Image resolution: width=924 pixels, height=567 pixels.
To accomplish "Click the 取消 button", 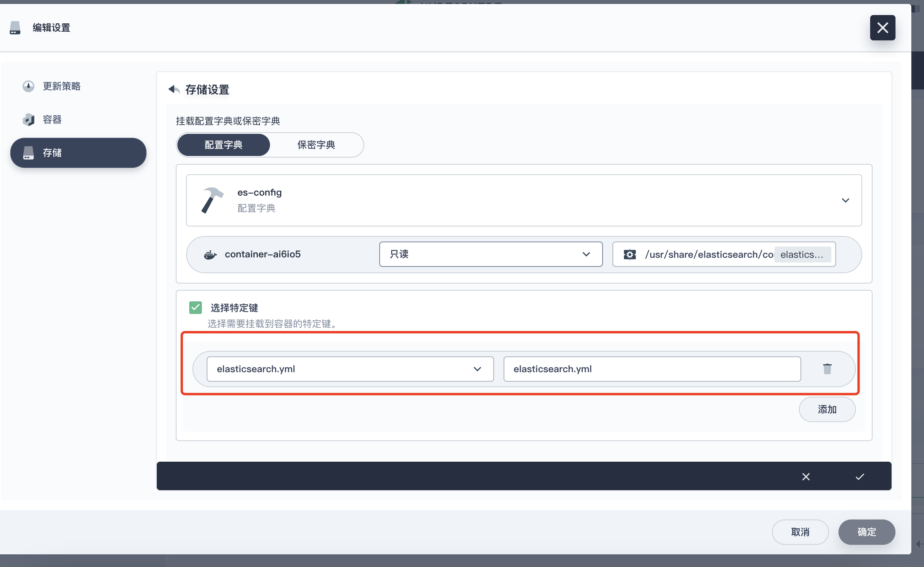I will [800, 532].
